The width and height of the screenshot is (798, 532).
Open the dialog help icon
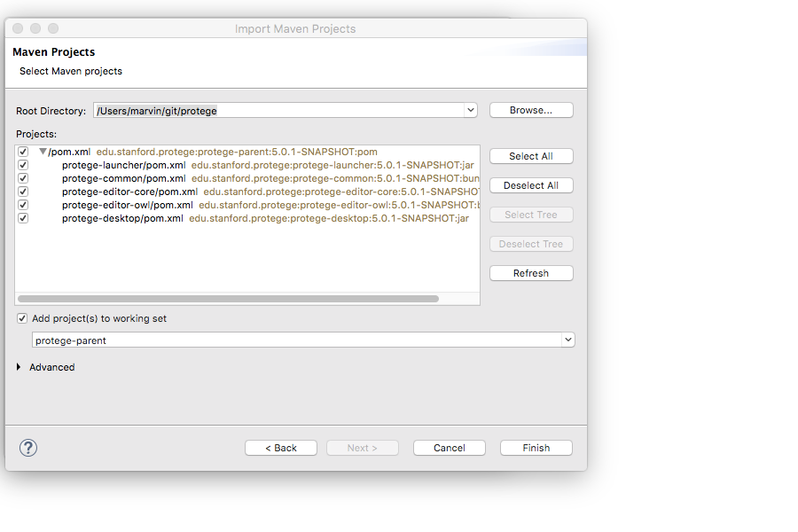[28, 448]
